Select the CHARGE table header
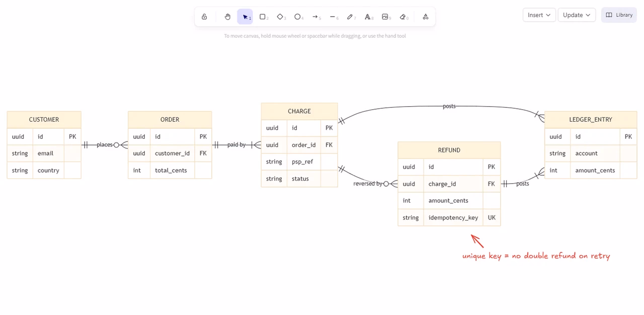This screenshot has height=315, width=644. click(299, 111)
